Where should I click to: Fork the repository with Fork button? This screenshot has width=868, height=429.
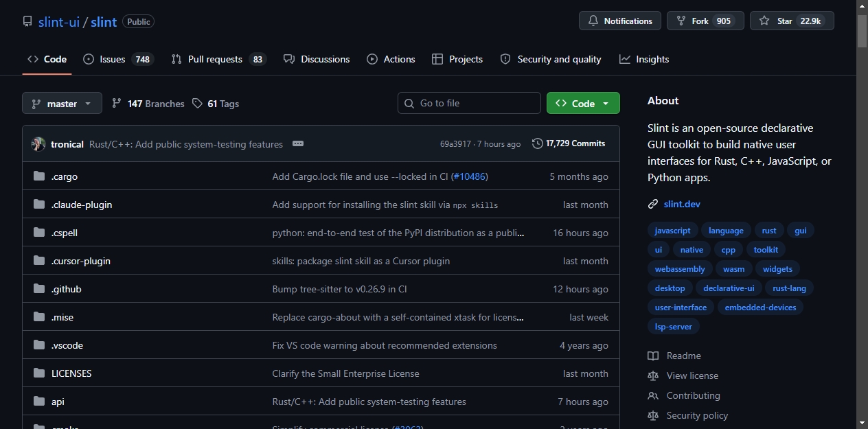(705, 21)
